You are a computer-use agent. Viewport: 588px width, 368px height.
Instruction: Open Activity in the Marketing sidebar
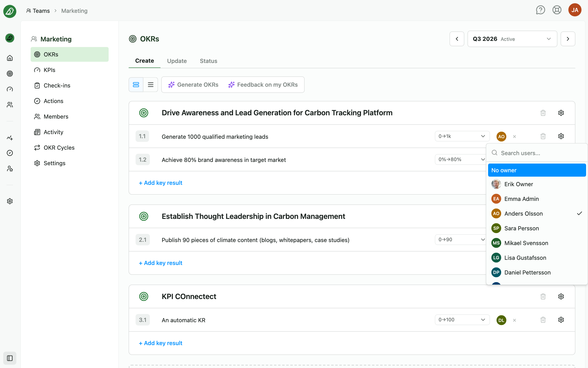pos(70,132)
